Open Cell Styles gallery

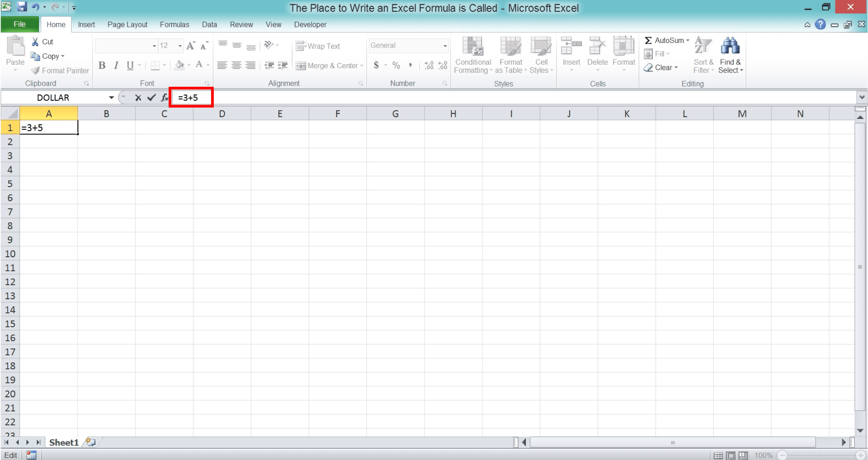541,56
